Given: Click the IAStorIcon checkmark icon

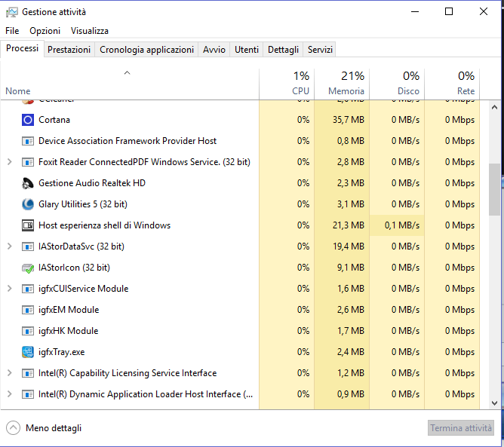Looking at the screenshot, I should 28,268.
